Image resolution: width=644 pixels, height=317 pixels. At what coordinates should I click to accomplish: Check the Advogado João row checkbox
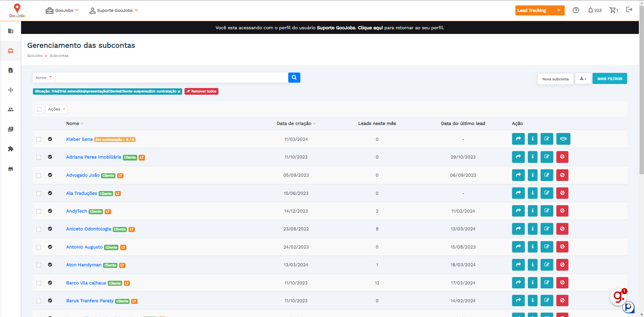click(39, 175)
